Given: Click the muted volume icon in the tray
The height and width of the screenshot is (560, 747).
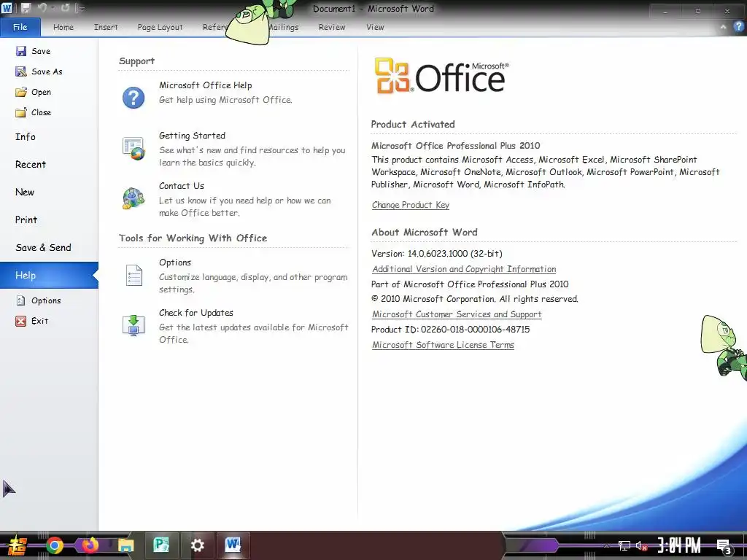Looking at the screenshot, I should [641, 545].
